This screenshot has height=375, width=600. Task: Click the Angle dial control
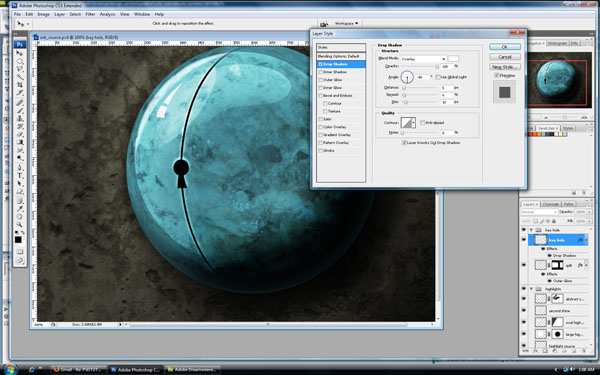tap(407, 77)
